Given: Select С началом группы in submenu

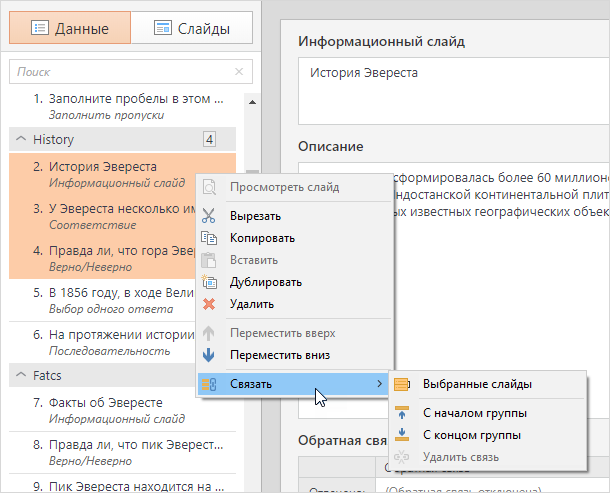Looking at the screenshot, I should 487,413.
